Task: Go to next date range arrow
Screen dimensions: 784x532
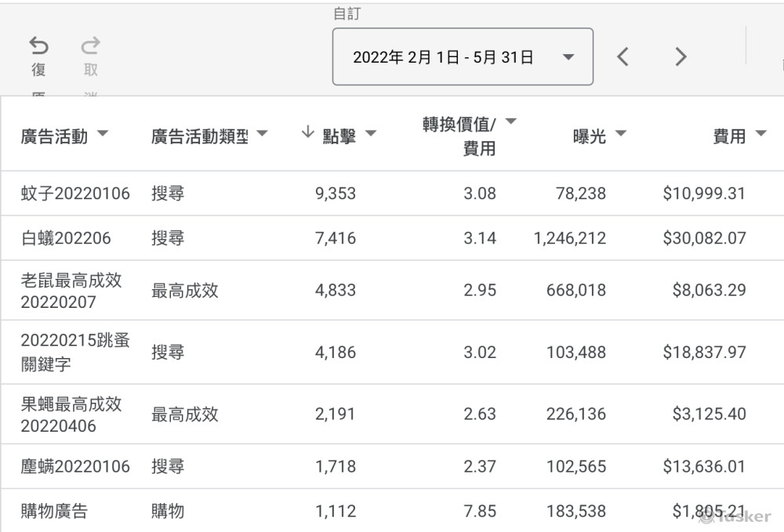Action: [x=681, y=56]
